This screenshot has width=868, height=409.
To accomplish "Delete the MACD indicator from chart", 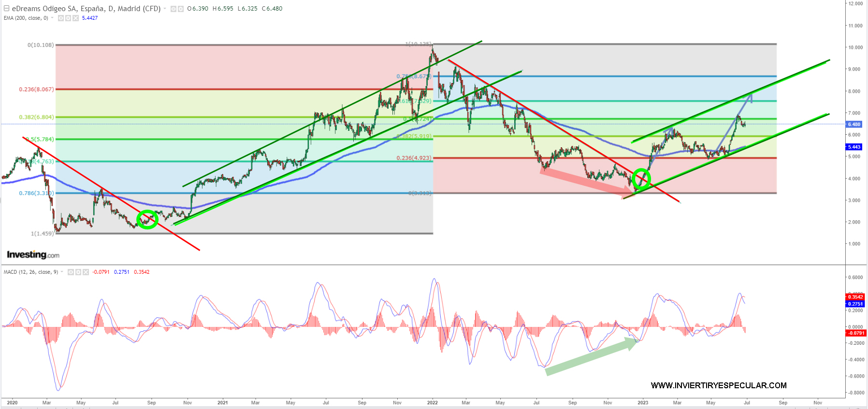I will click(x=86, y=272).
